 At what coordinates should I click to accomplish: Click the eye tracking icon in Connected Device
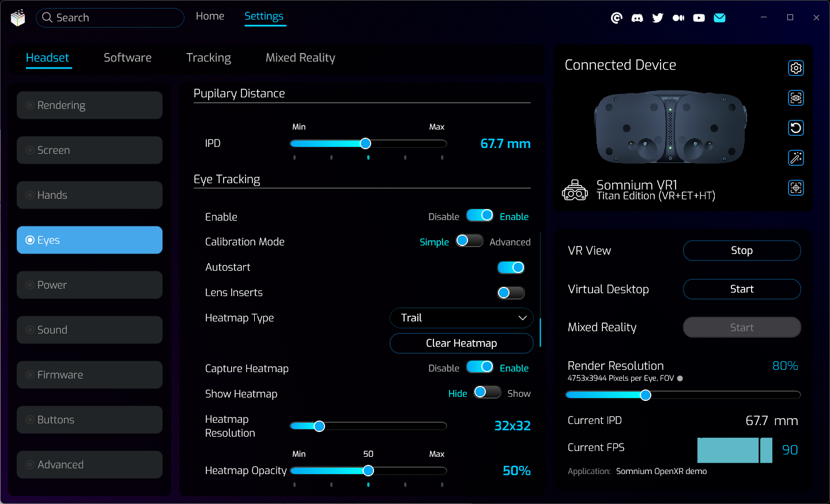point(795,98)
